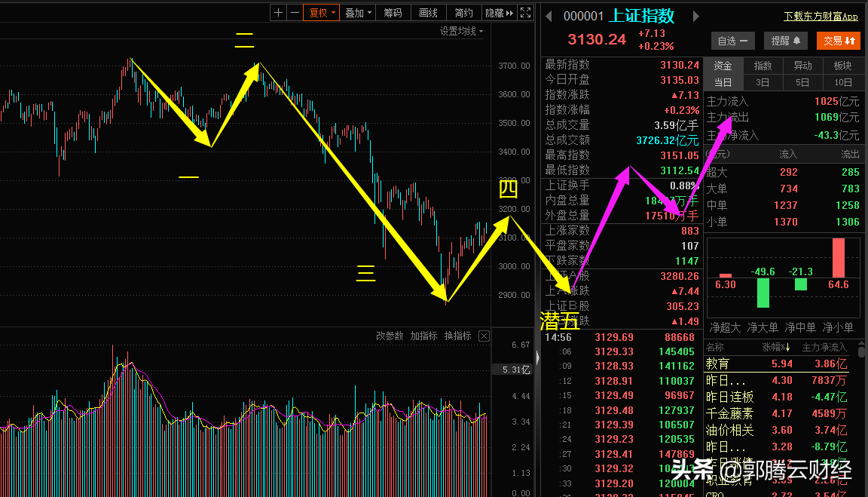The width and height of the screenshot is (868, 497).
Task: Go to previous stock with left arrow
Action: click(549, 16)
